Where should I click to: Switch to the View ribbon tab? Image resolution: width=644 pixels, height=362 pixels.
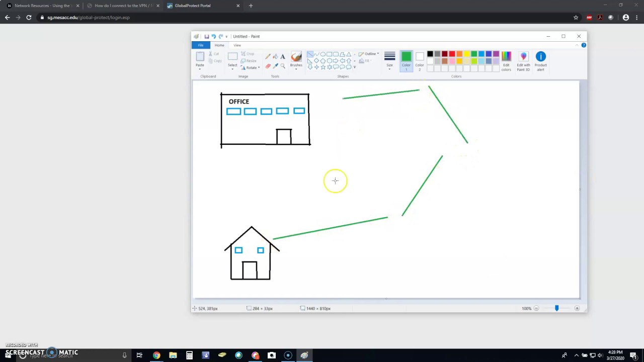tap(237, 45)
